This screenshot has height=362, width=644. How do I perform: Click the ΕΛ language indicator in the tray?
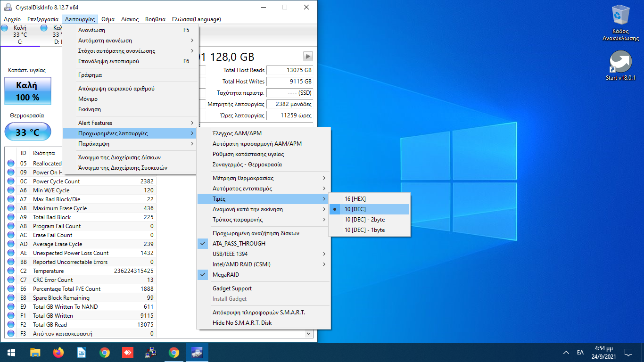coord(580,353)
